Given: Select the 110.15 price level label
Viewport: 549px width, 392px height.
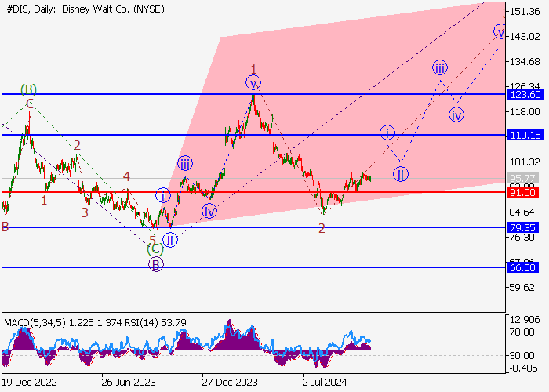Looking at the screenshot, I should (525, 135).
